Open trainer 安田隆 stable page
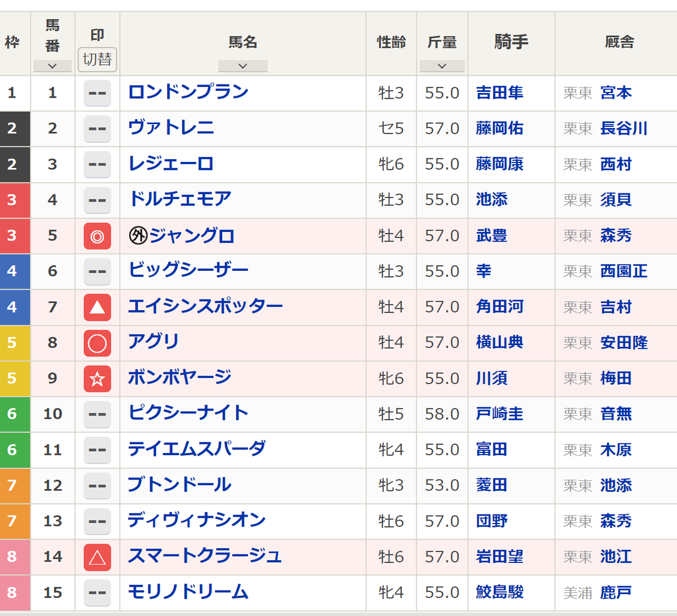677x616 pixels. tap(624, 342)
